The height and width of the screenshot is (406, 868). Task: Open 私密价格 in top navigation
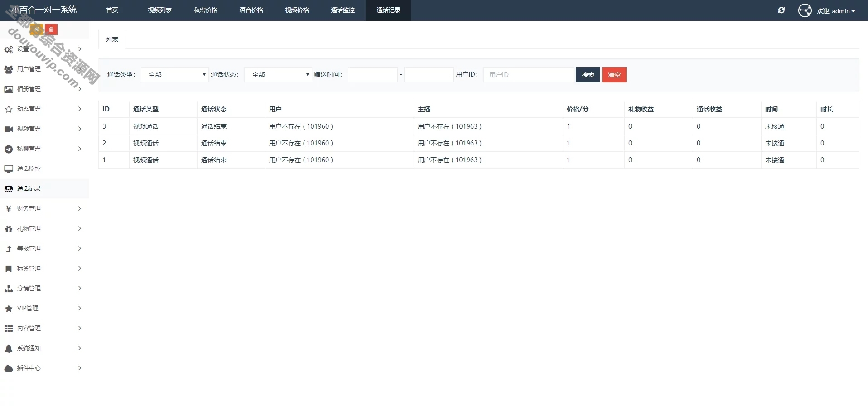206,10
